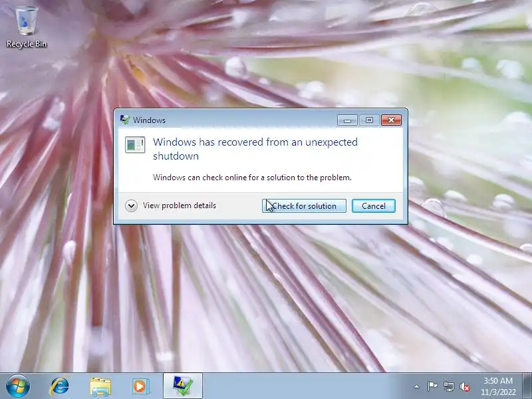
Task: Open network status tray icon
Action: pos(448,386)
